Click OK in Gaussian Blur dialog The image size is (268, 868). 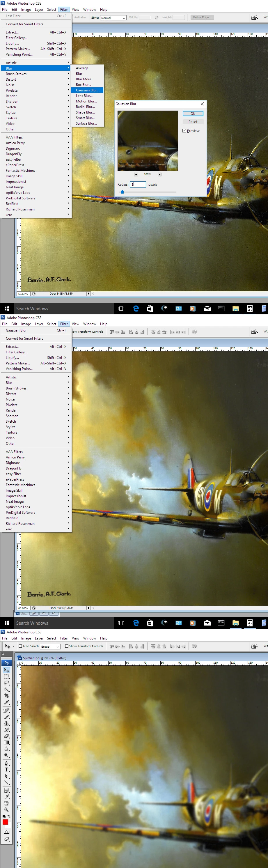coord(193,114)
